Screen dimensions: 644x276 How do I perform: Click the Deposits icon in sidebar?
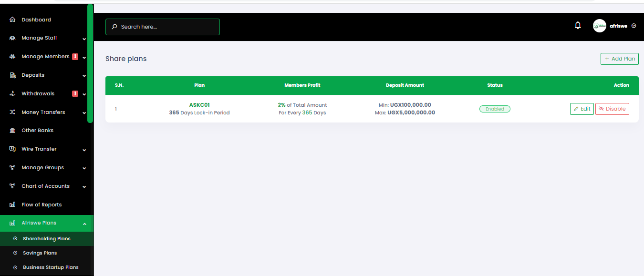tap(12, 75)
